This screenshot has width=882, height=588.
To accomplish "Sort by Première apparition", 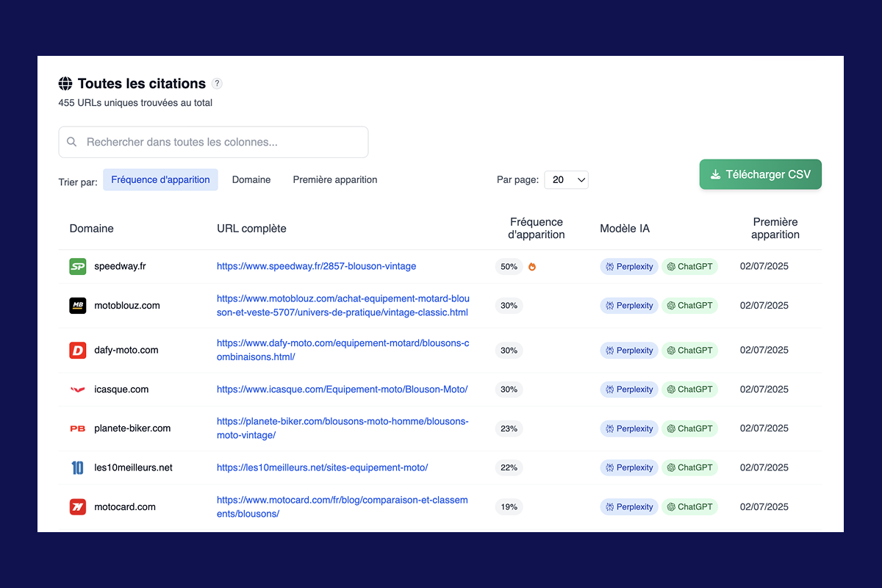I will click(335, 180).
